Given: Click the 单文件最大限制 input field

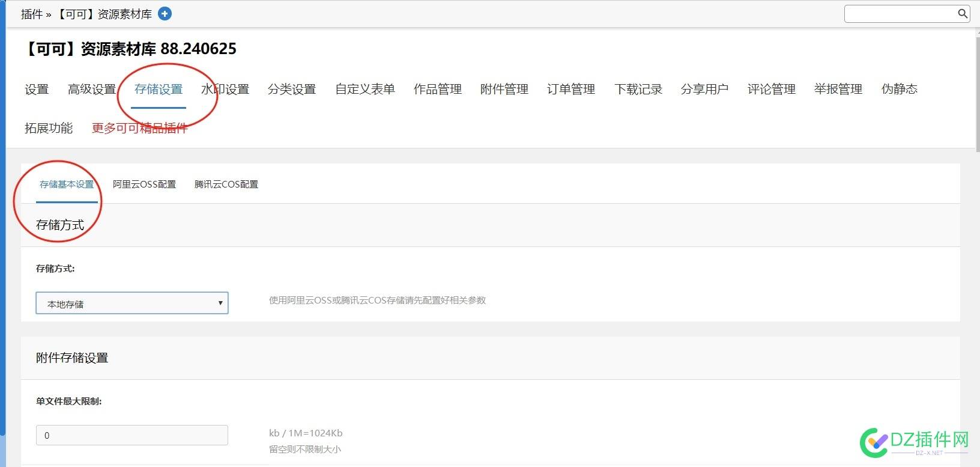Looking at the screenshot, I should tap(132, 435).
